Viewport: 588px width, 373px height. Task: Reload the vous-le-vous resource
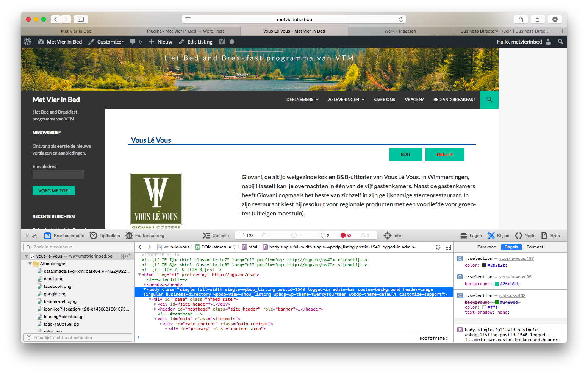pos(130,256)
